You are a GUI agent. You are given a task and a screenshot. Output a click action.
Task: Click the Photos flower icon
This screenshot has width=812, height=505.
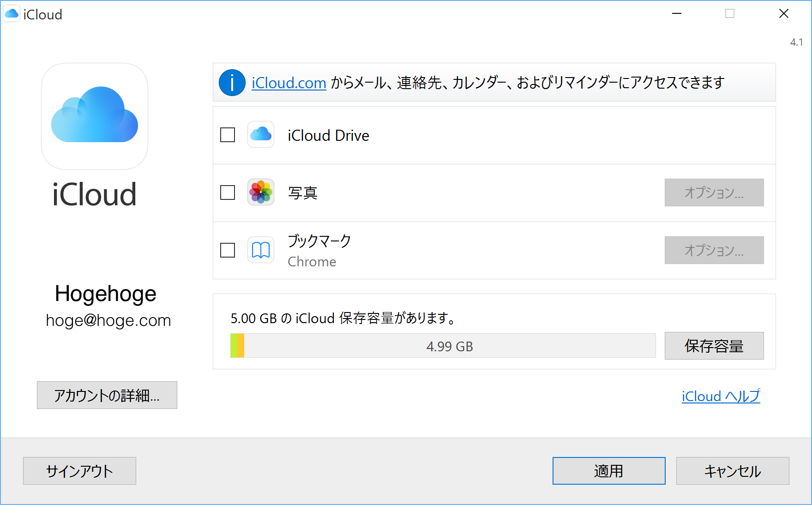point(261,192)
